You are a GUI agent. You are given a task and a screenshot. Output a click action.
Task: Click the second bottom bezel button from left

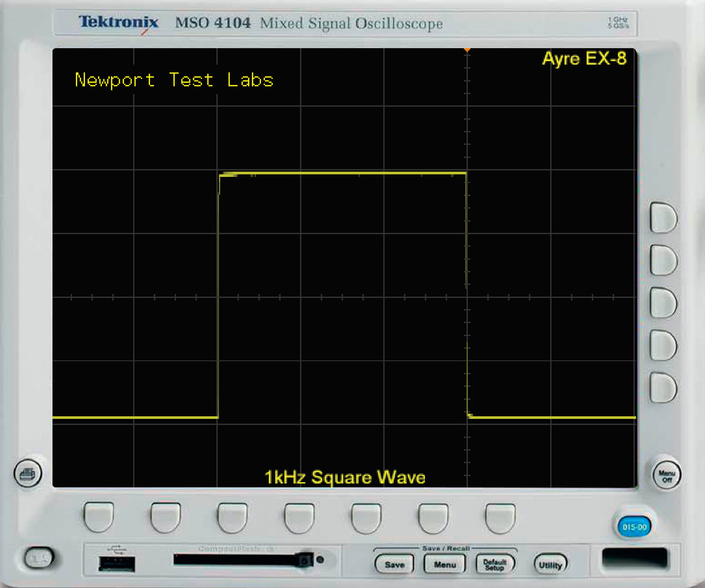click(x=165, y=517)
